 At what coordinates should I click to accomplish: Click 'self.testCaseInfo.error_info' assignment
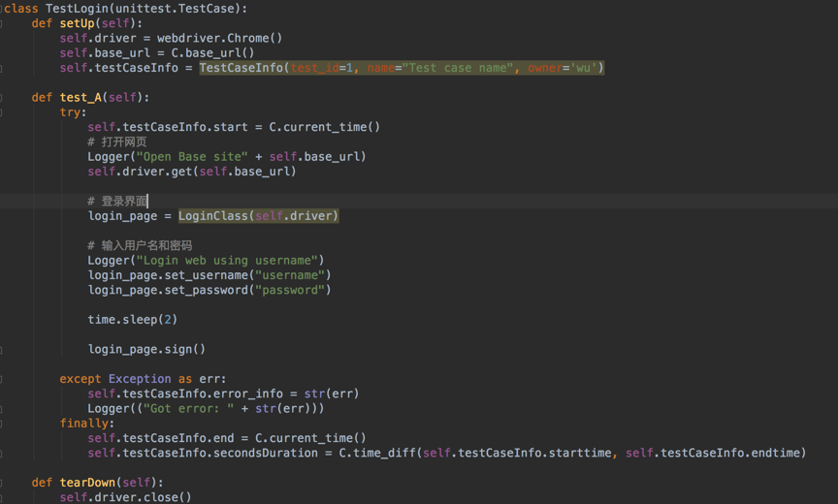tap(185, 394)
